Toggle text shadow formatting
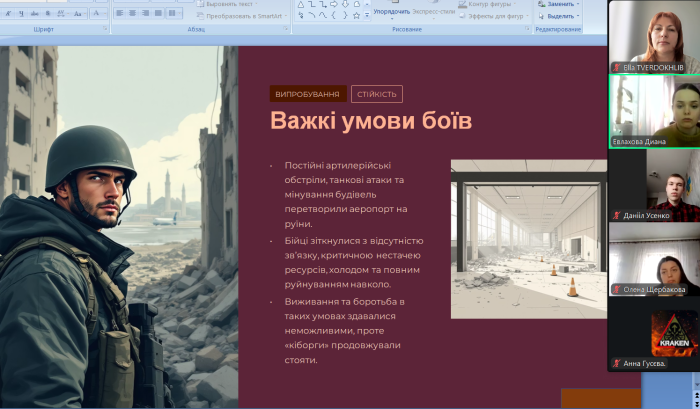The image size is (700, 409). [48, 14]
